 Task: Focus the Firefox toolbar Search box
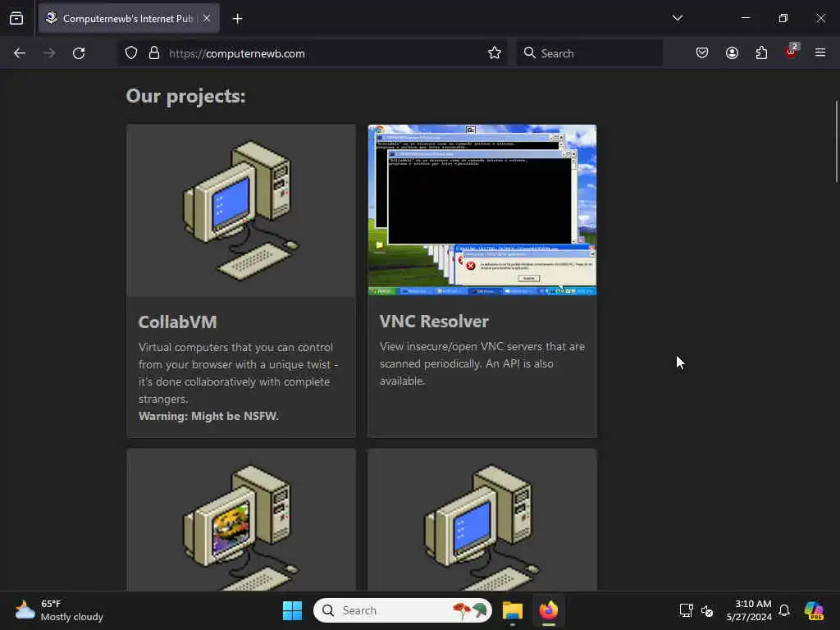click(589, 53)
